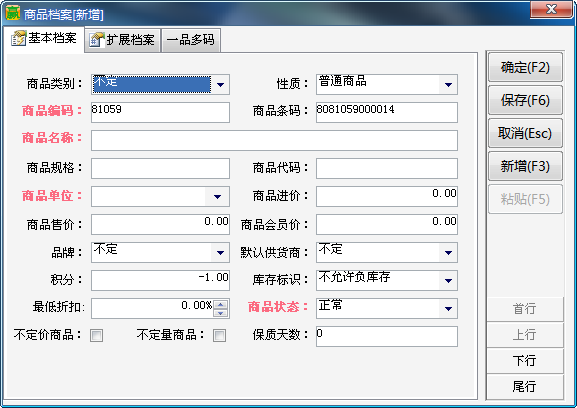The height and width of the screenshot is (408, 577).
Task: Toggle the 不定价商品 checkbox
Action: coord(96,336)
